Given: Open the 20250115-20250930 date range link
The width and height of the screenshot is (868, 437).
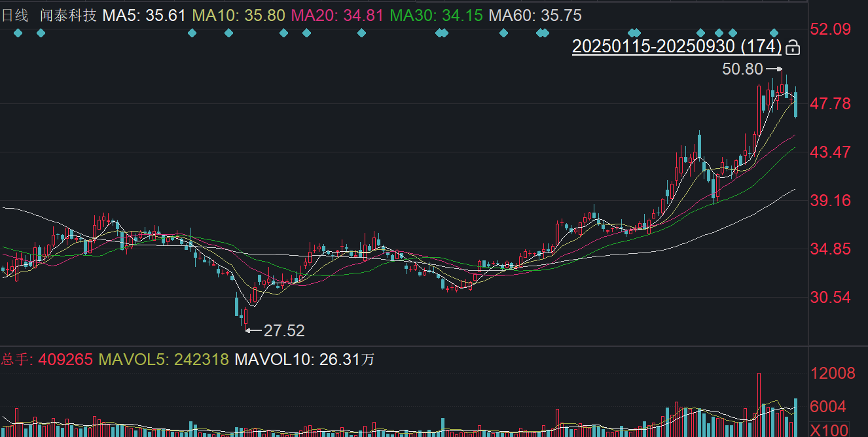Looking at the screenshot, I should click(677, 46).
